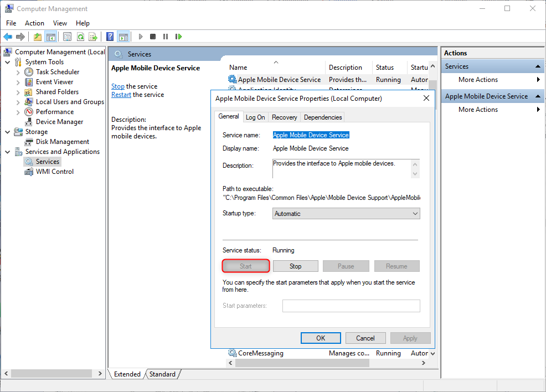This screenshot has width=546, height=392.
Task: Expand the Performance node arrow
Action: pyautogui.click(x=18, y=112)
